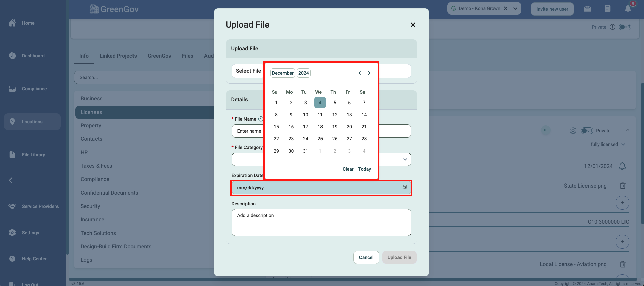Open the 2024 year dropdown
Viewport: 644px width, 286px height.
303,73
